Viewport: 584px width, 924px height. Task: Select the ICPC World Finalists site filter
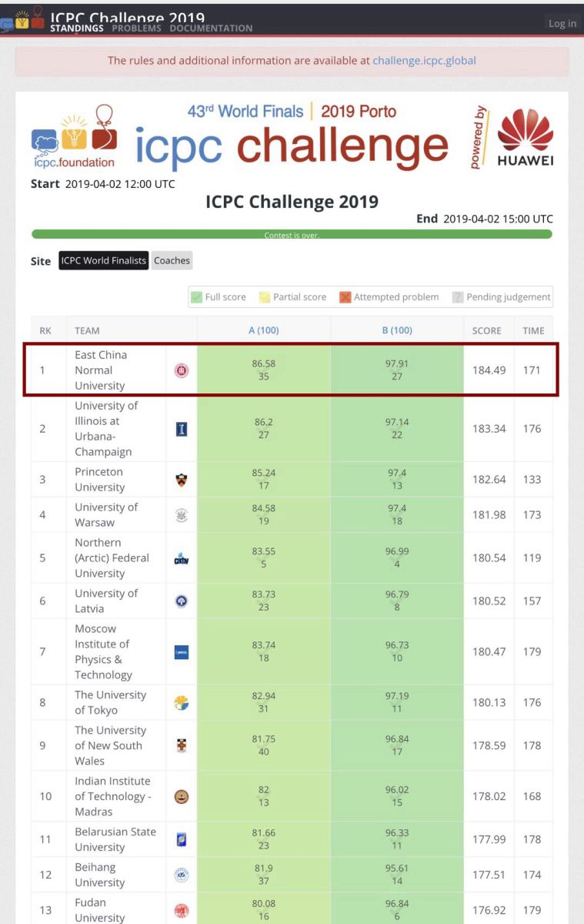[x=103, y=260]
